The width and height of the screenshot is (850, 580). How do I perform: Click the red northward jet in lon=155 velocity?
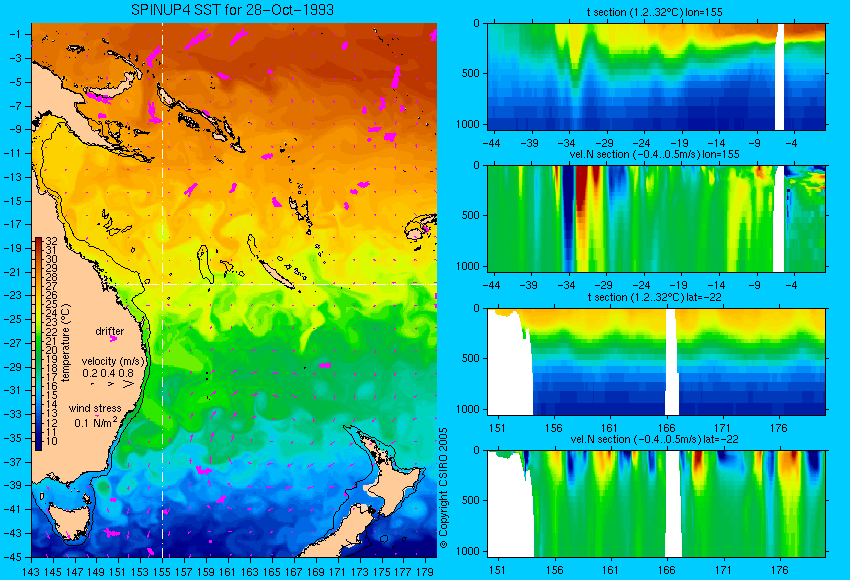point(581,190)
